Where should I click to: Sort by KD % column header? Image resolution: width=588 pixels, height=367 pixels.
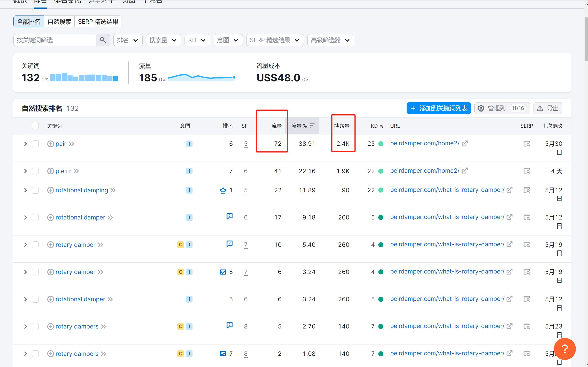pos(377,126)
